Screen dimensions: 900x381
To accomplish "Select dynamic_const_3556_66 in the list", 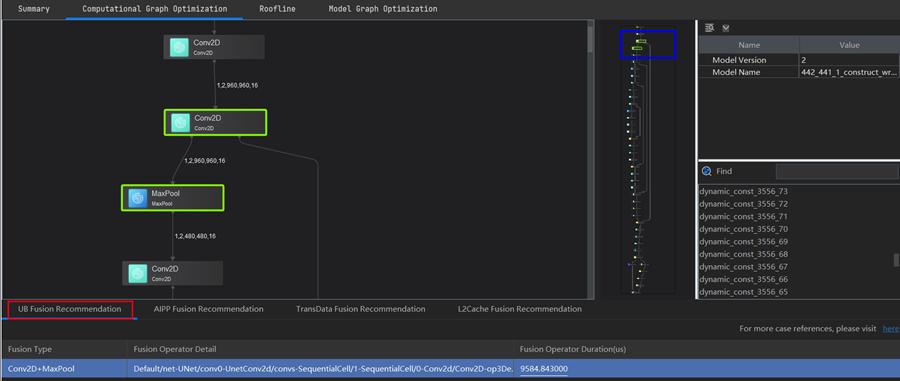I will 743,279.
